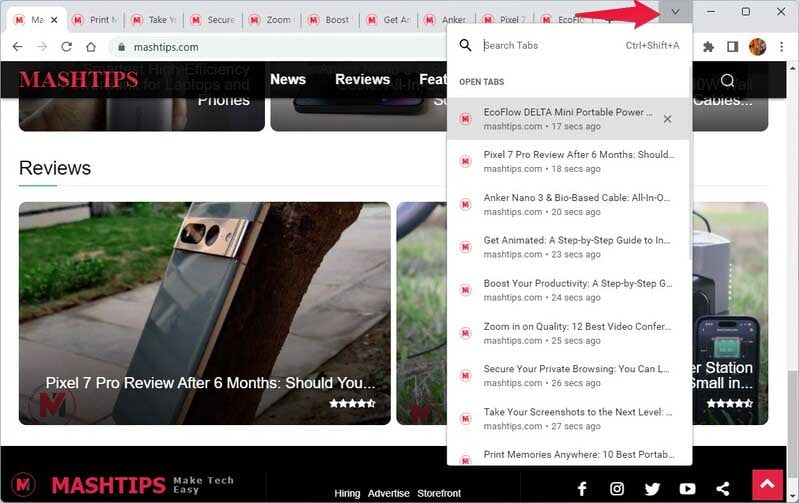Switch to Get Animated guide tab entry
This screenshot has height=503, width=799.
(569, 247)
